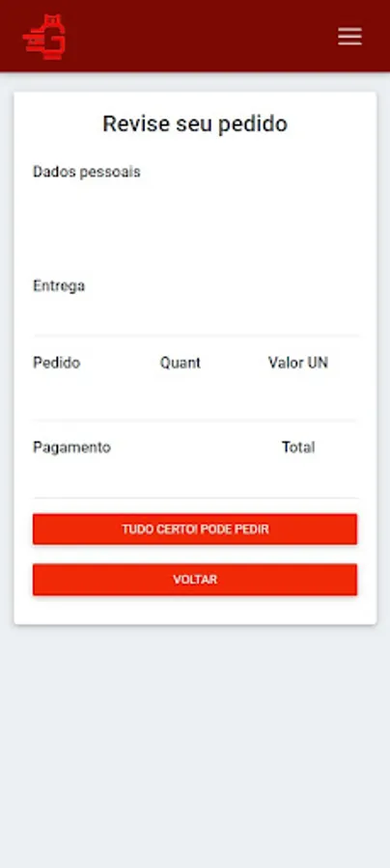Screen dimensions: 390x868
Task: Click the gray background below the card
Action: (x=195, y=747)
